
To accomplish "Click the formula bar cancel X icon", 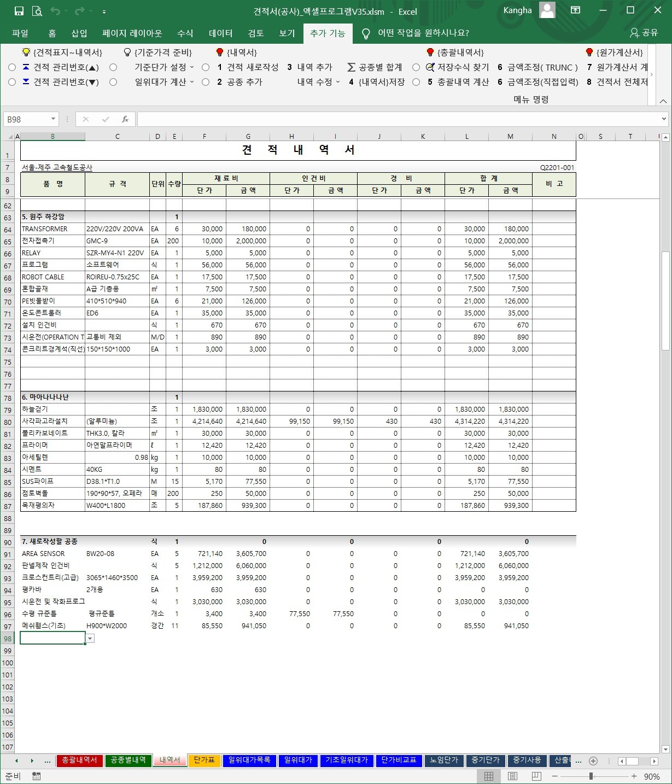I will point(85,119).
